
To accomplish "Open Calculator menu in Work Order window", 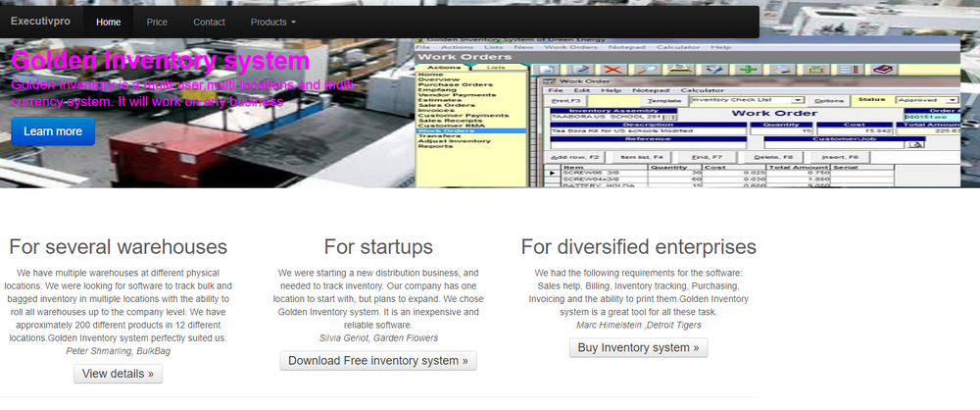I will (702, 91).
